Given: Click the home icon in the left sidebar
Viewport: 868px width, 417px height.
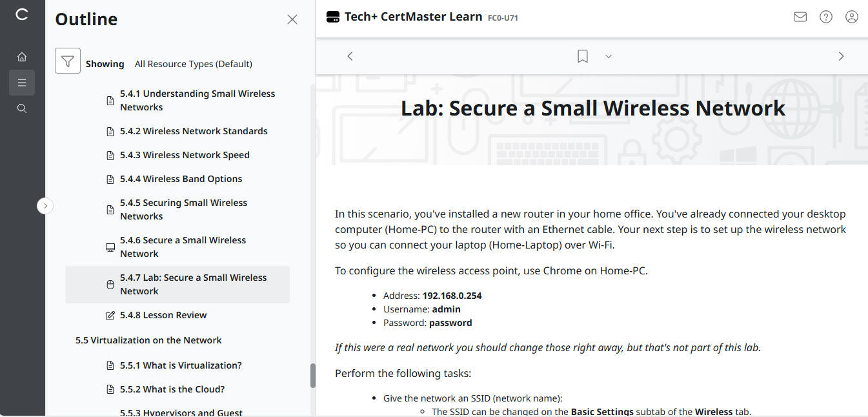Looking at the screenshot, I should (x=22, y=57).
